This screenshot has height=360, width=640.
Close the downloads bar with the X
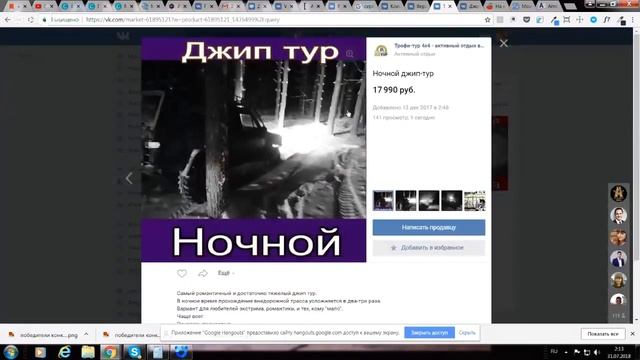(x=633, y=334)
